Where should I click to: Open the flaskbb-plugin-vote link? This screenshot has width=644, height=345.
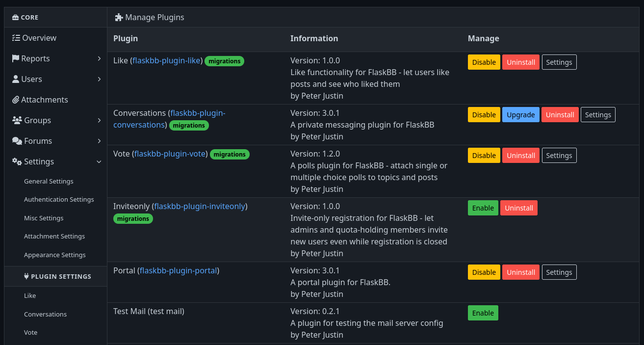click(x=170, y=154)
